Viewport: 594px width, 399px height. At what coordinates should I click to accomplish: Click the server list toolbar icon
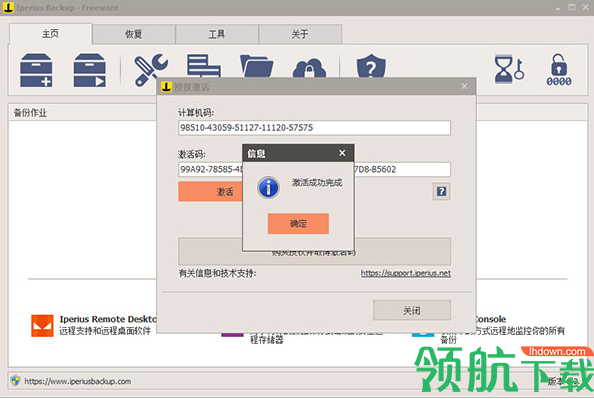204,66
